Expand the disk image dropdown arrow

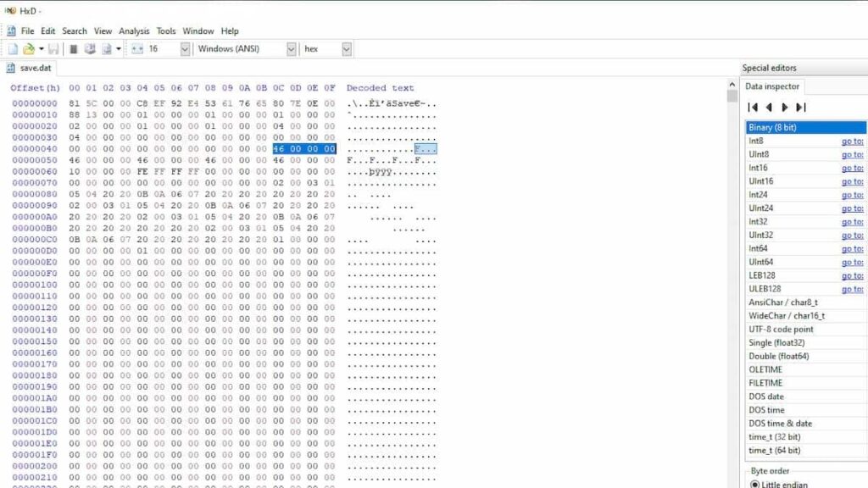point(119,49)
